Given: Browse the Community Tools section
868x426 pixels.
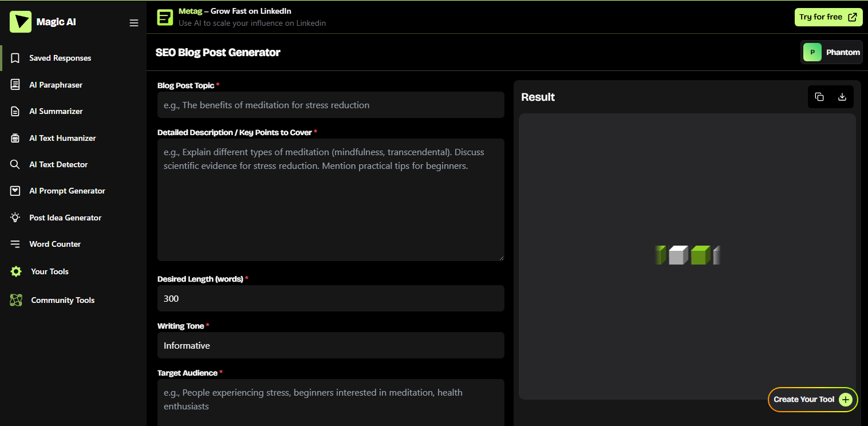Looking at the screenshot, I should [62, 299].
